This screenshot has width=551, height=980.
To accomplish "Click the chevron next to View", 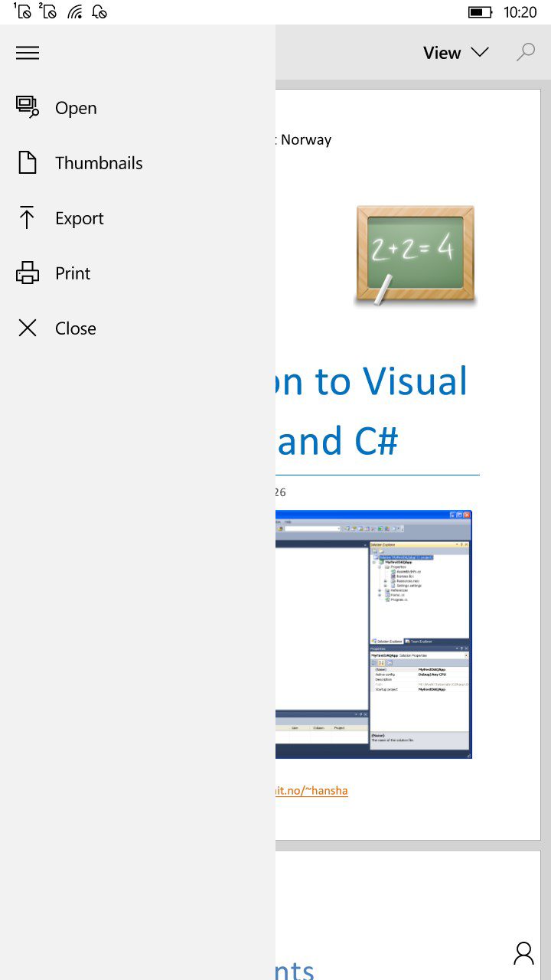I will coord(480,53).
